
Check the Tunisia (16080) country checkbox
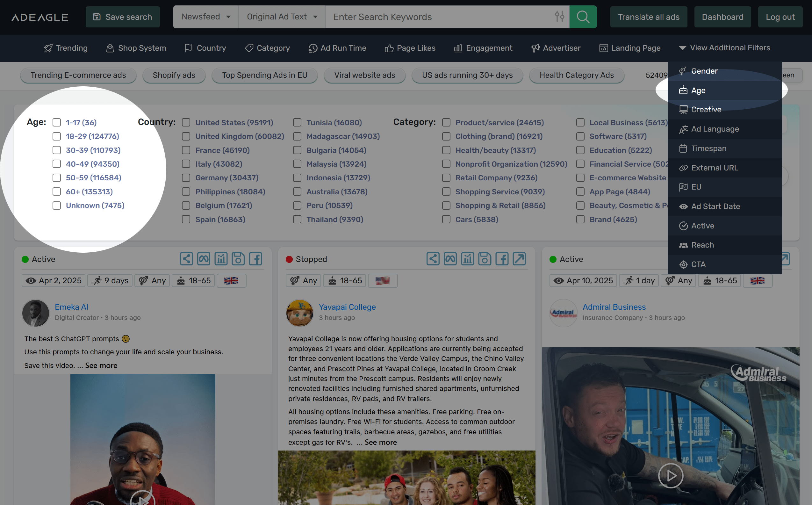pyautogui.click(x=297, y=123)
